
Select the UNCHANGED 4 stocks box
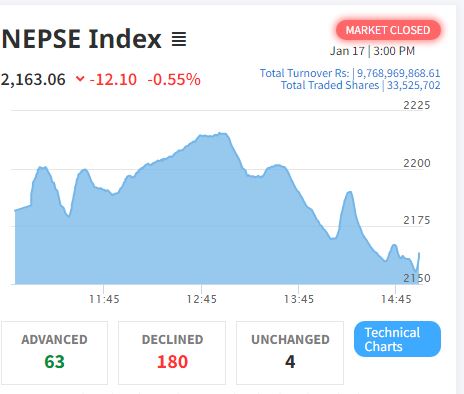tap(290, 353)
